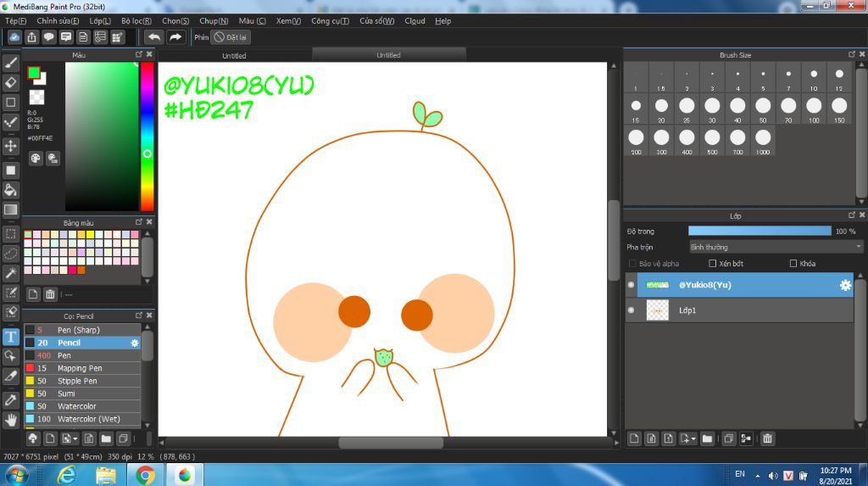Pop out the Brush Size panel
868x486 pixels.
(852, 54)
